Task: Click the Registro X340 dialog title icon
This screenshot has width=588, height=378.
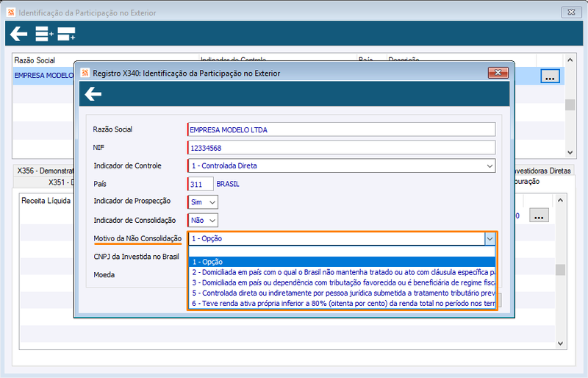Action: 85,73
